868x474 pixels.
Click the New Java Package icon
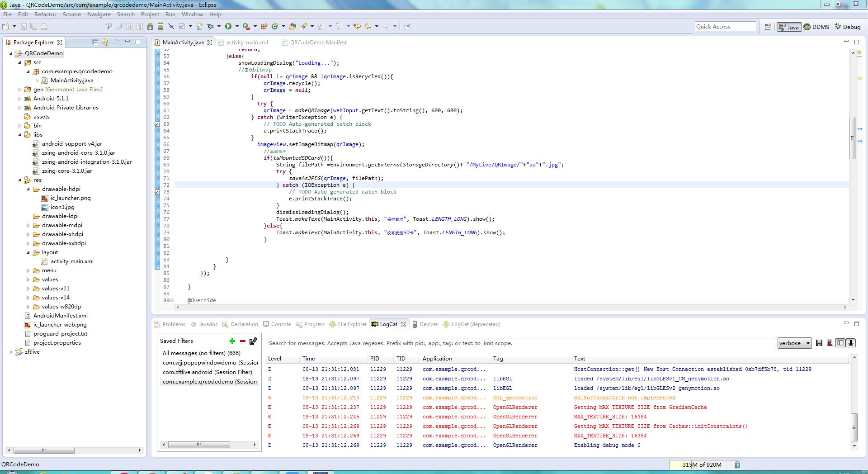coord(264,26)
